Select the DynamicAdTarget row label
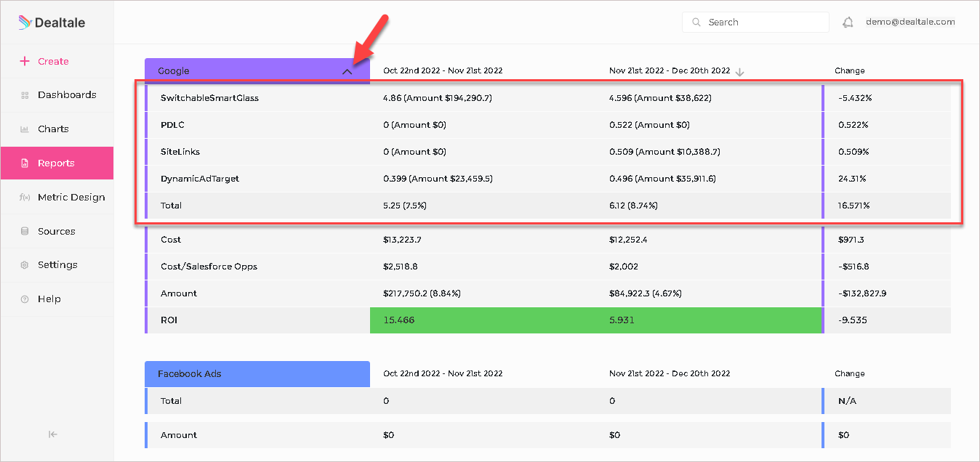This screenshot has width=980, height=462. point(200,179)
